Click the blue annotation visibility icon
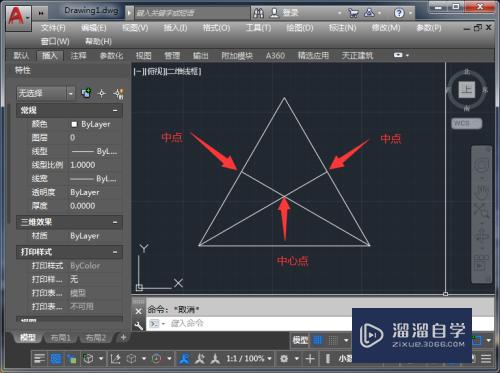Image resolution: width=500 pixels, height=373 pixels. (x=184, y=359)
